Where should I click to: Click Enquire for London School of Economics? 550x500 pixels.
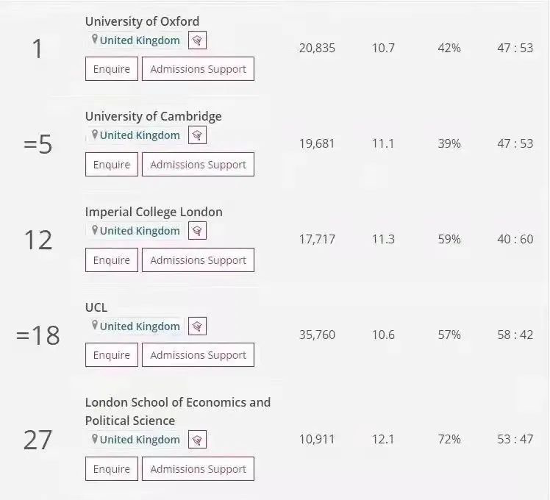coord(112,469)
